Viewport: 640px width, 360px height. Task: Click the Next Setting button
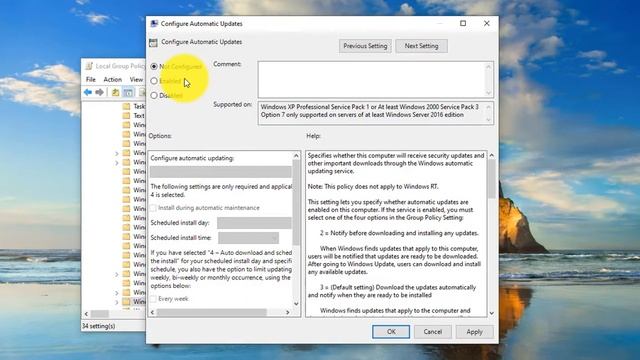pyautogui.click(x=422, y=46)
